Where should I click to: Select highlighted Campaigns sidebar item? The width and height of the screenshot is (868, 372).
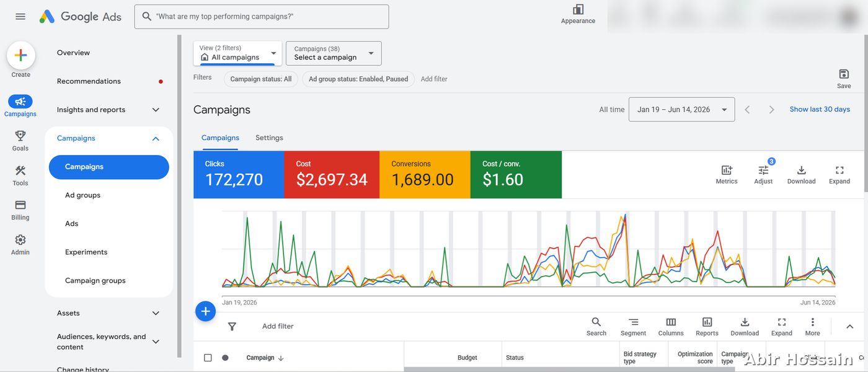click(109, 167)
